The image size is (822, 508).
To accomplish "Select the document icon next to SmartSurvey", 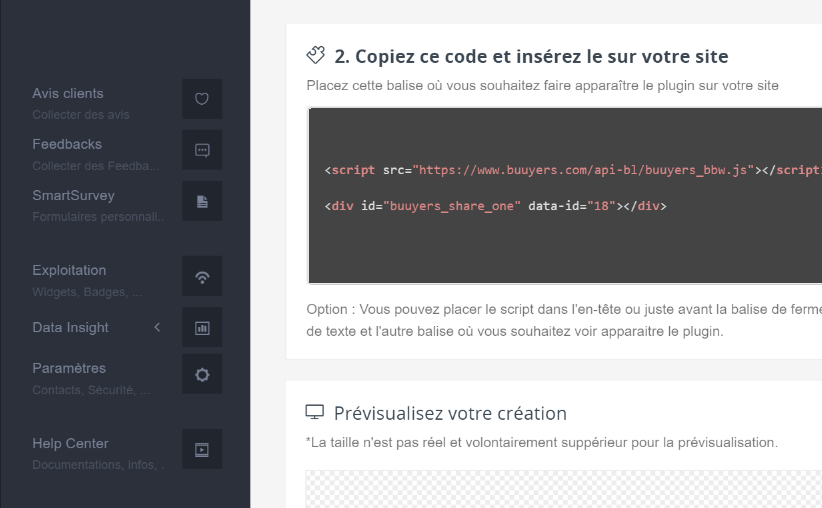I will [202, 201].
